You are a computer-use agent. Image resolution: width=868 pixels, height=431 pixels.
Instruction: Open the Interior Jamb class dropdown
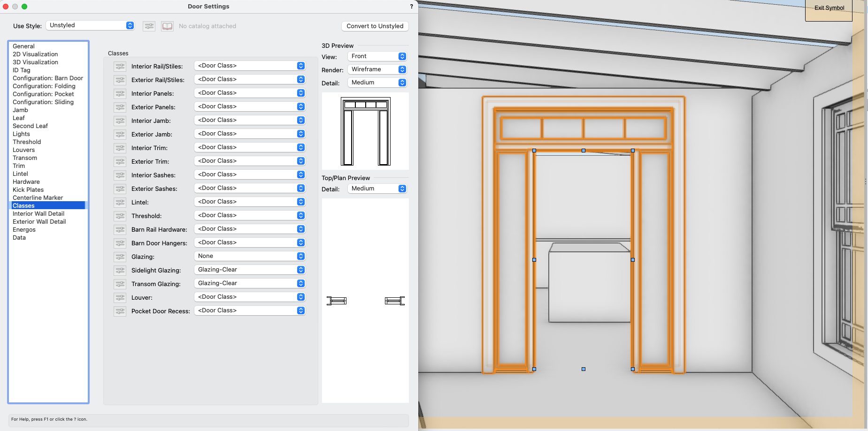[x=249, y=120]
